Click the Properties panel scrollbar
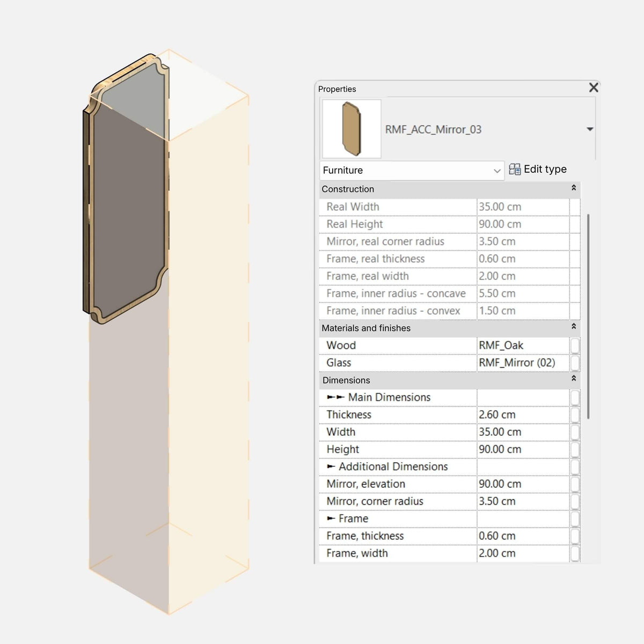The height and width of the screenshot is (644, 644). [x=588, y=317]
